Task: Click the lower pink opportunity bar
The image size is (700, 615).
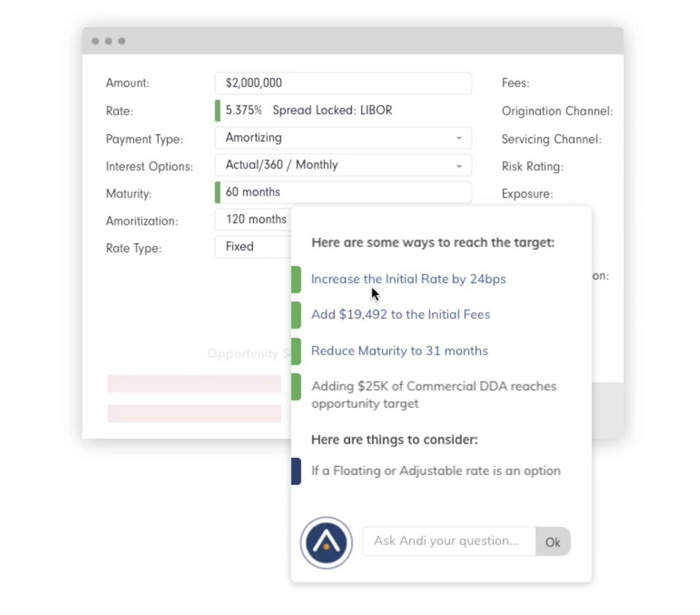Action: (194, 414)
